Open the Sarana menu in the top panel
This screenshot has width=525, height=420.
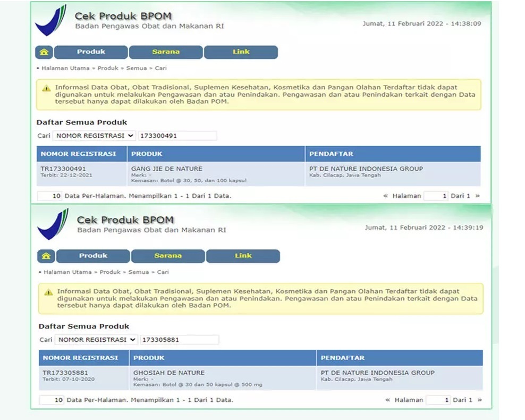tap(166, 52)
